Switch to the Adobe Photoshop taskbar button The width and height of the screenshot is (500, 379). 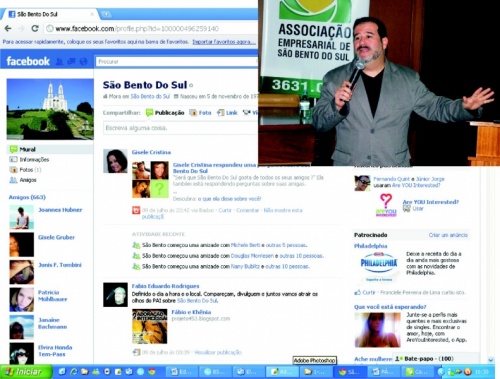[x=282, y=371]
